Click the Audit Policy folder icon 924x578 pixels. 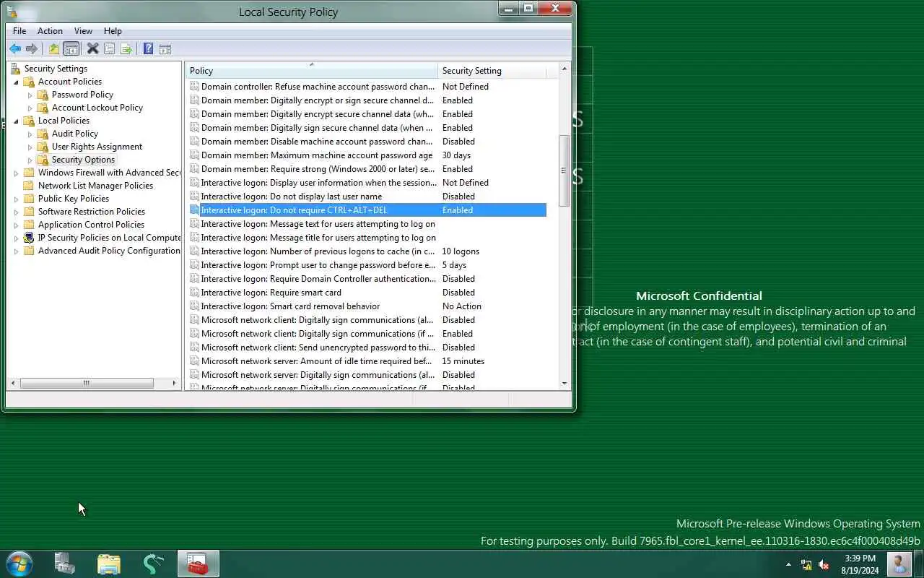pos(43,134)
